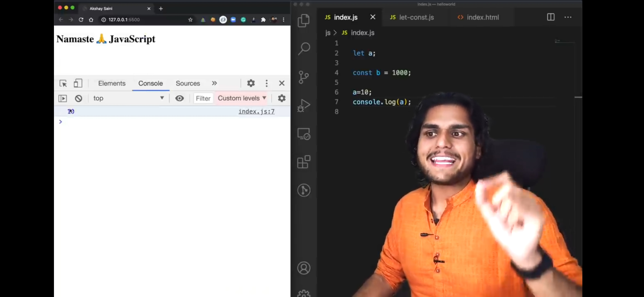Toggle the device toolbar in DevTools

click(x=78, y=83)
